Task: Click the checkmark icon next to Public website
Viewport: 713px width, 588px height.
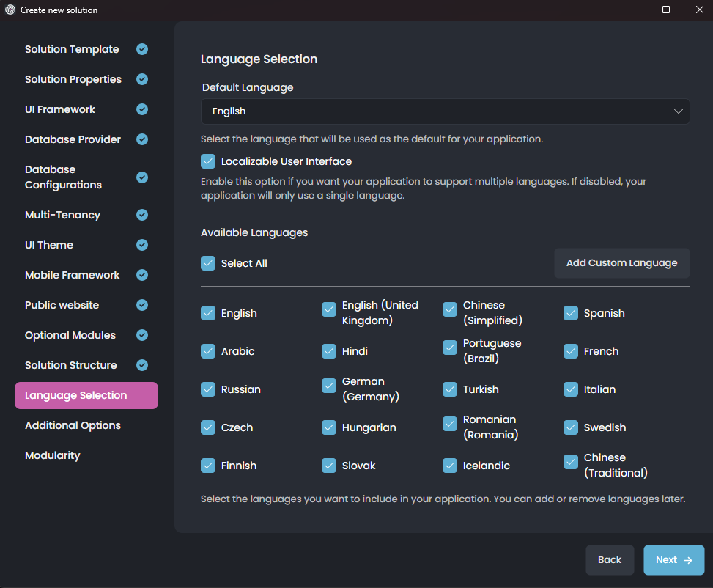Action: 141,304
